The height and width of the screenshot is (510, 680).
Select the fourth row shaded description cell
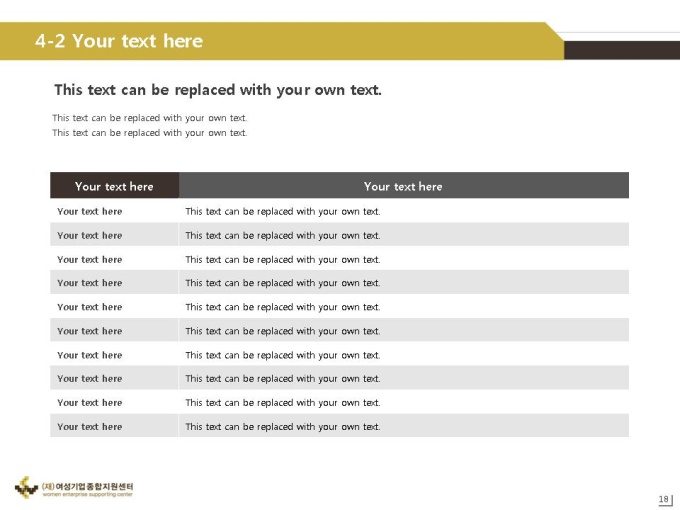click(x=404, y=282)
